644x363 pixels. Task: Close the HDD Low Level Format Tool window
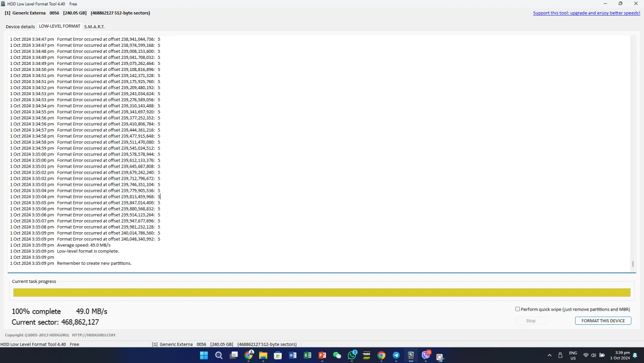pyautogui.click(x=635, y=4)
